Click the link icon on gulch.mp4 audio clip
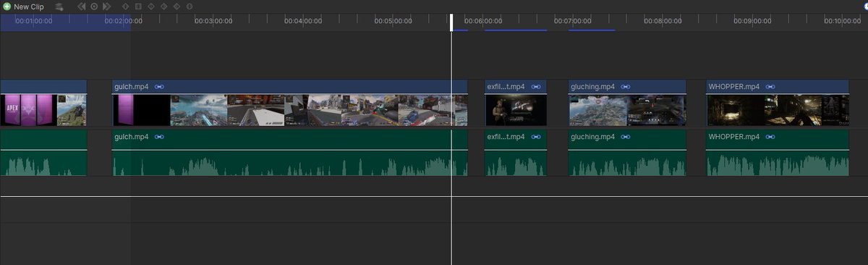 pos(159,137)
